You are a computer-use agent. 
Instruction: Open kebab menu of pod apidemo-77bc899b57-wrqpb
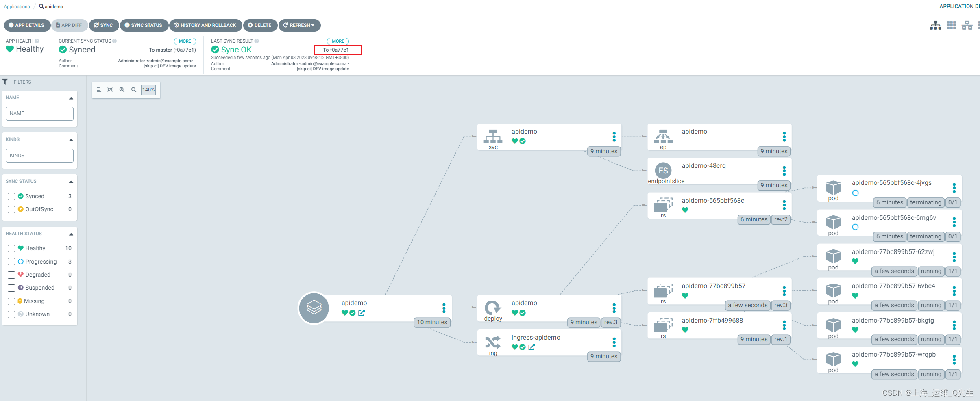pyautogui.click(x=954, y=360)
